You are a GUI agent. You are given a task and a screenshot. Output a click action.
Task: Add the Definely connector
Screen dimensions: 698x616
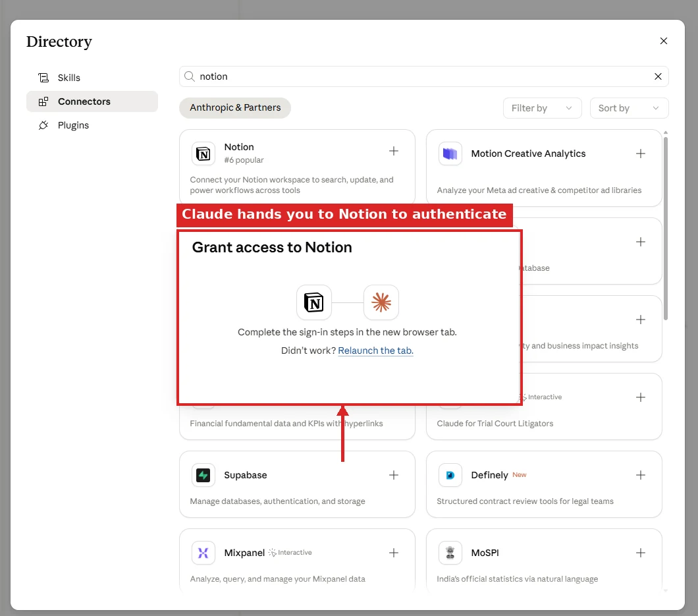point(640,475)
